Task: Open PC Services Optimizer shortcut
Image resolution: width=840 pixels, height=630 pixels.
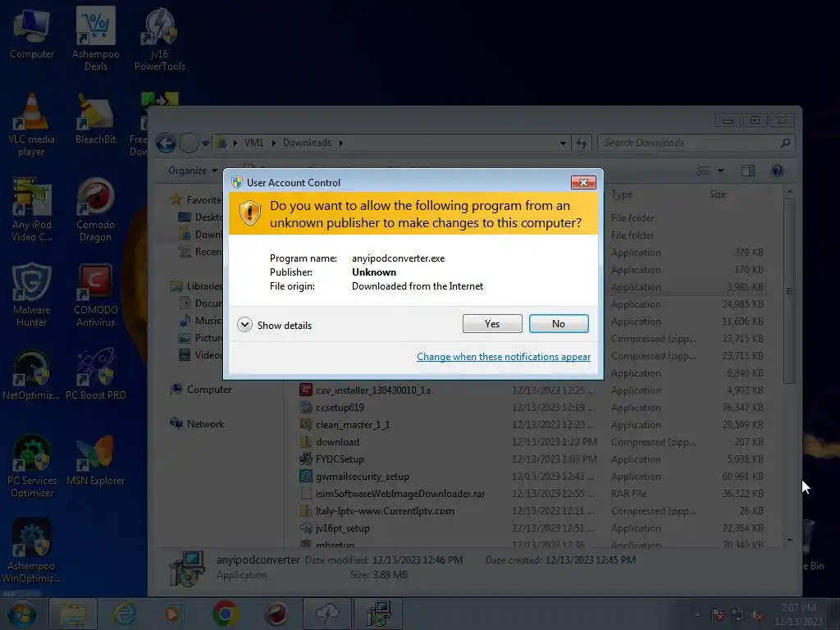Action: pyautogui.click(x=32, y=466)
